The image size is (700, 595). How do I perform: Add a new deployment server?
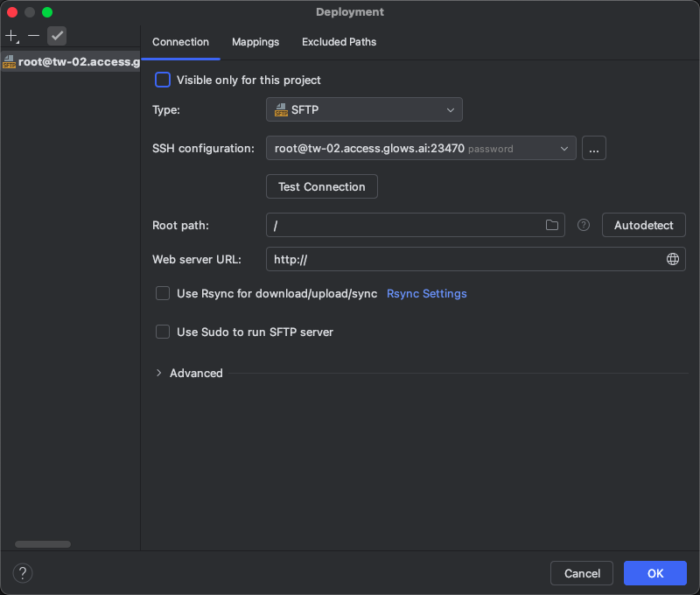click(11, 36)
